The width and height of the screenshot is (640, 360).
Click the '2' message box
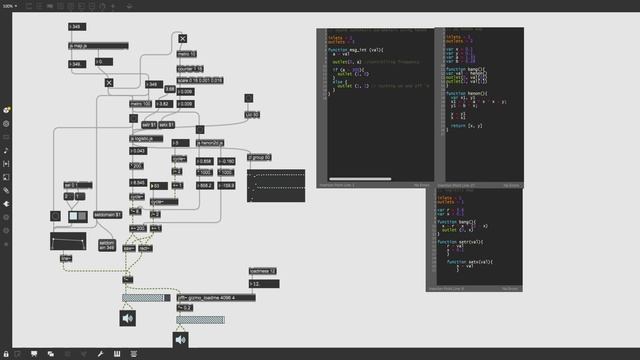pos(68,197)
